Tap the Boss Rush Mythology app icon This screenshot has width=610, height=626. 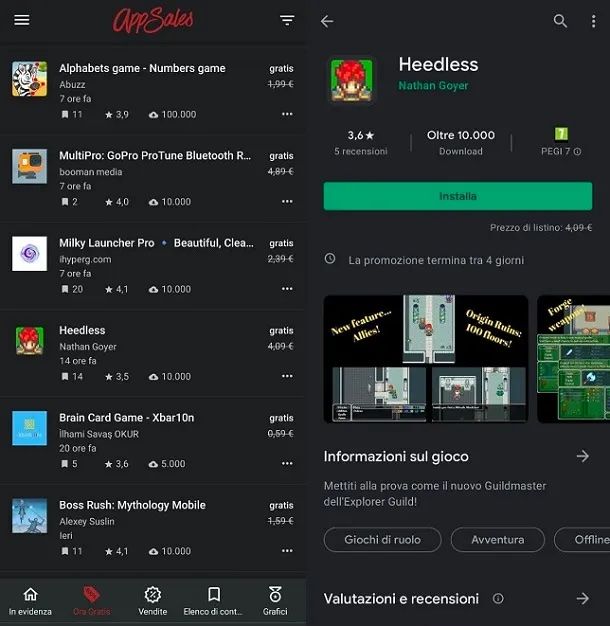tap(29, 515)
